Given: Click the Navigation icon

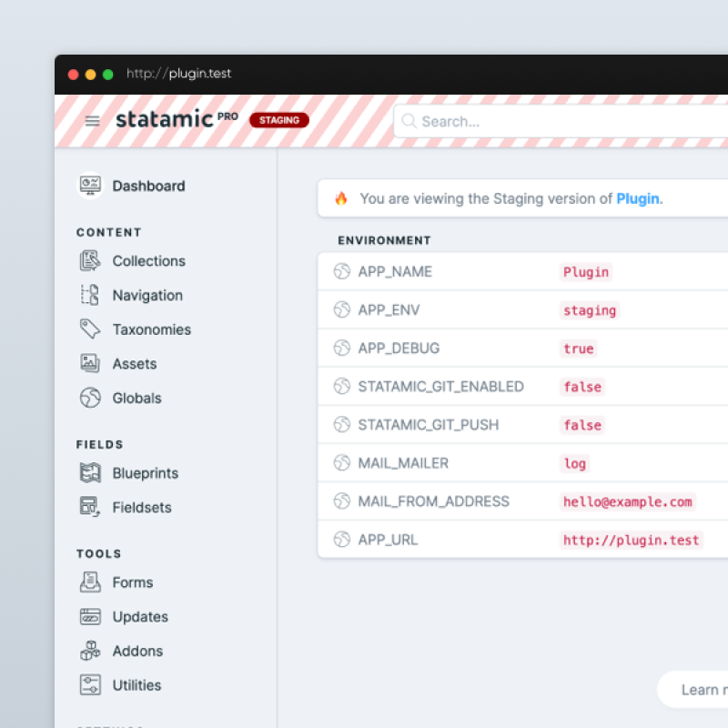Looking at the screenshot, I should click(x=90, y=295).
